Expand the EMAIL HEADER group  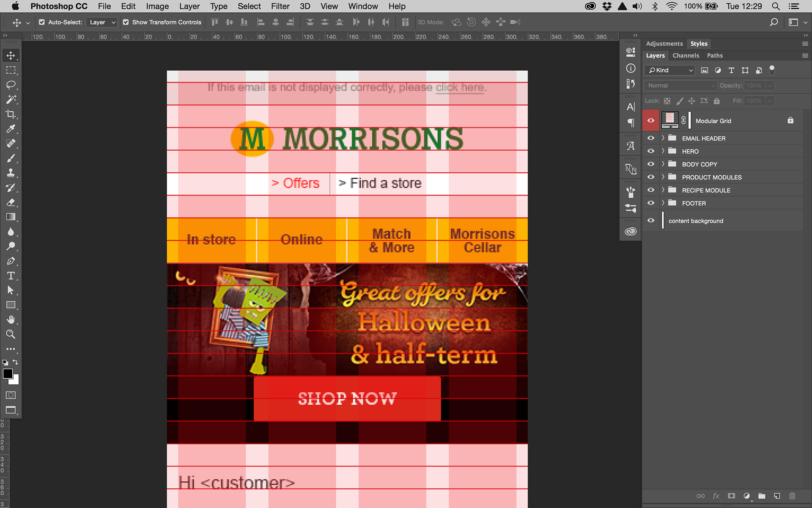pos(663,138)
